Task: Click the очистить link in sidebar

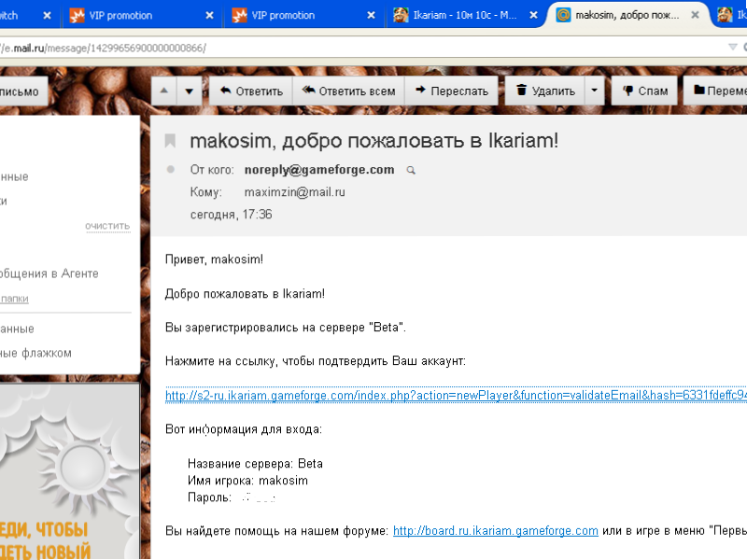Action: point(107,226)
